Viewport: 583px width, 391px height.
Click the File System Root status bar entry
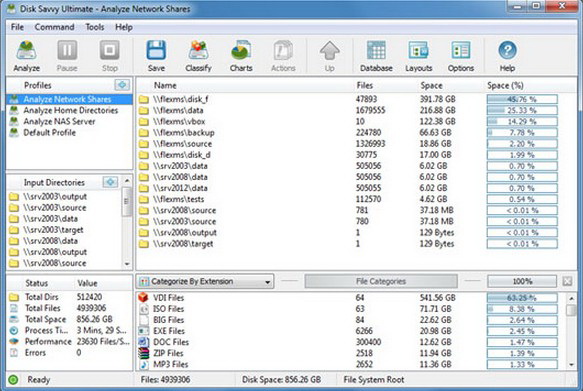coord(374,379)
